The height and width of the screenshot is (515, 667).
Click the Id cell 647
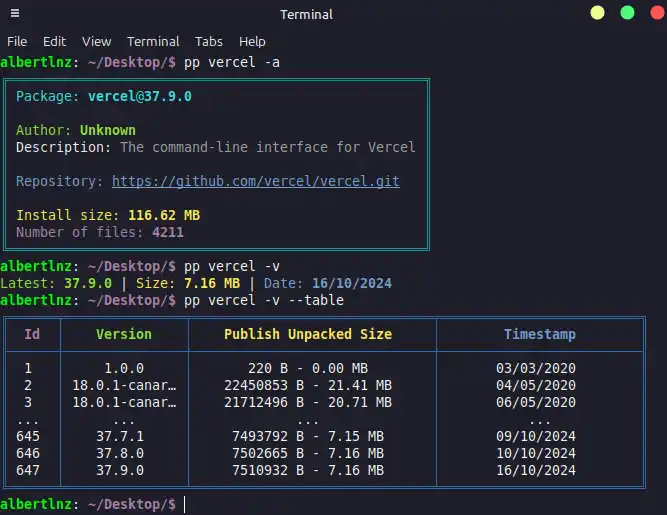tap(28, 470)
